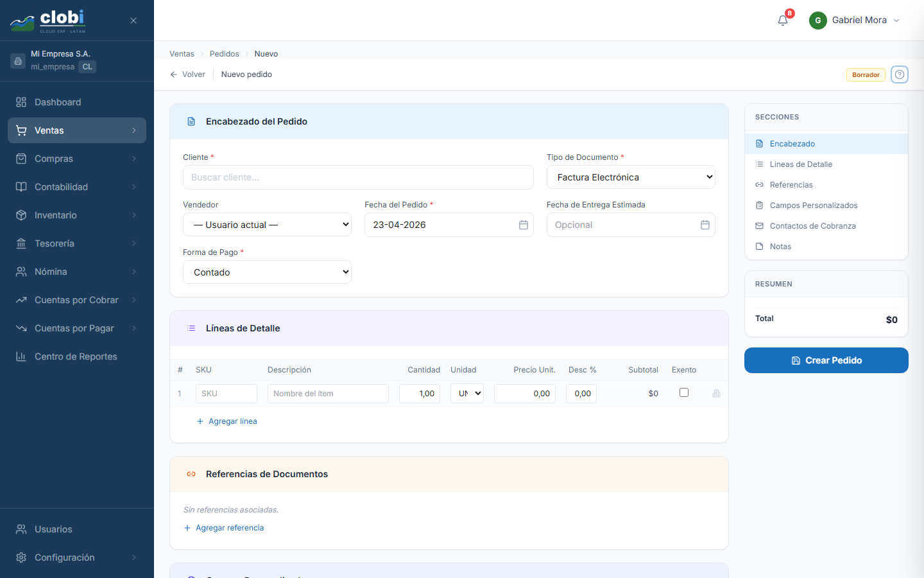Open the Fecha de Entrega Estimada calendar icon

[705, 225]
